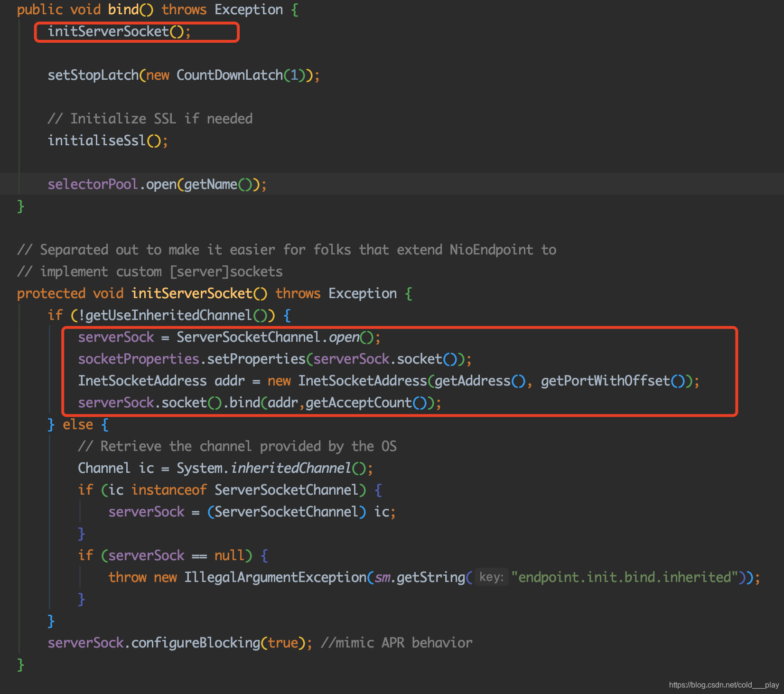
Task: Click the comment beginning "Separated out to make"
Action: tap(287, 250)
